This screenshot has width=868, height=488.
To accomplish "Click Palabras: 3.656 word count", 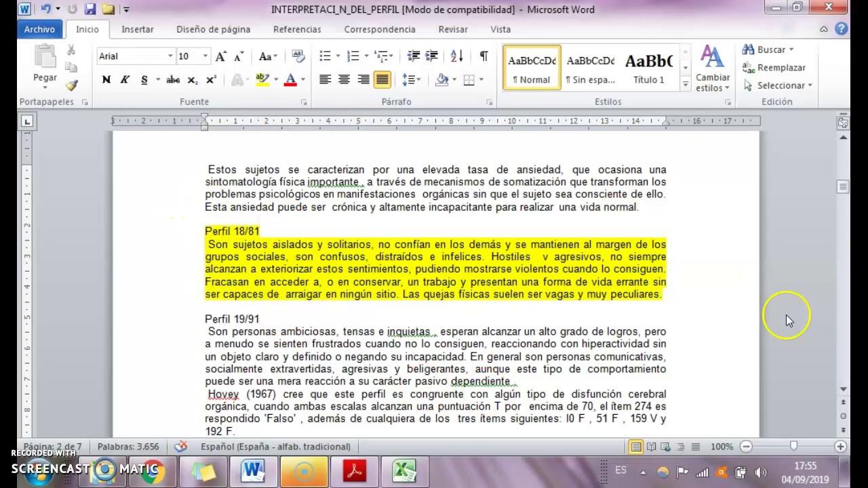I will (x=128, y=447).
